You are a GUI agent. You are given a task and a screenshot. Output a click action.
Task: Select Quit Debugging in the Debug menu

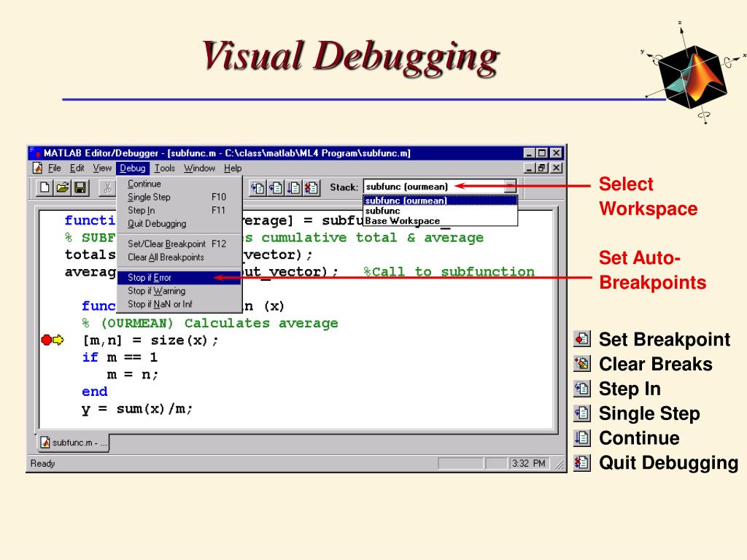[x=179, y=224]
